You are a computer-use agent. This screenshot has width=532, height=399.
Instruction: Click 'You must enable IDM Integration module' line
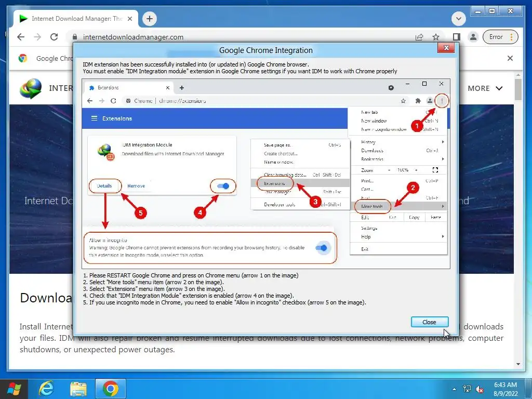pyautogui.click(x=240, y=71)
